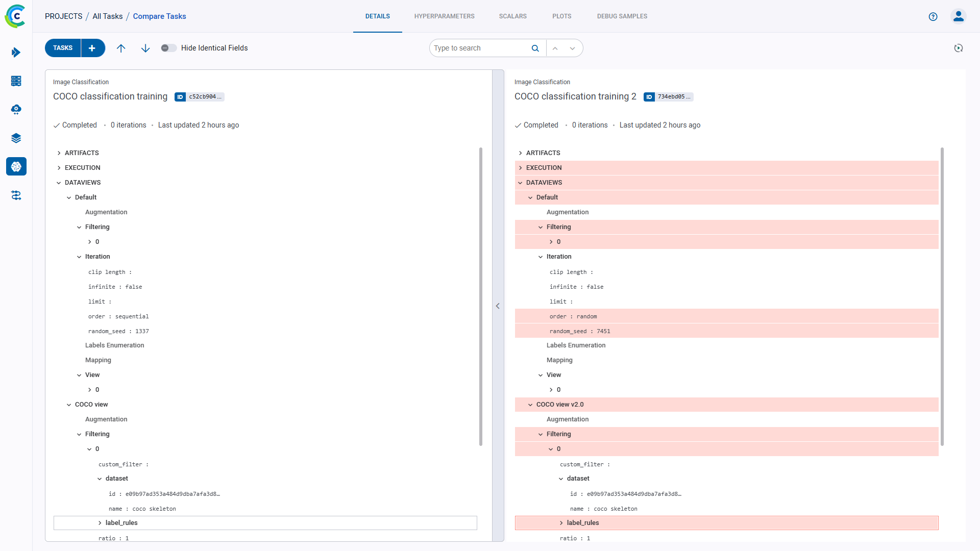980x551 pixels.
Task: Enable the Hide Identical Fields toggle
Action: 168,47
